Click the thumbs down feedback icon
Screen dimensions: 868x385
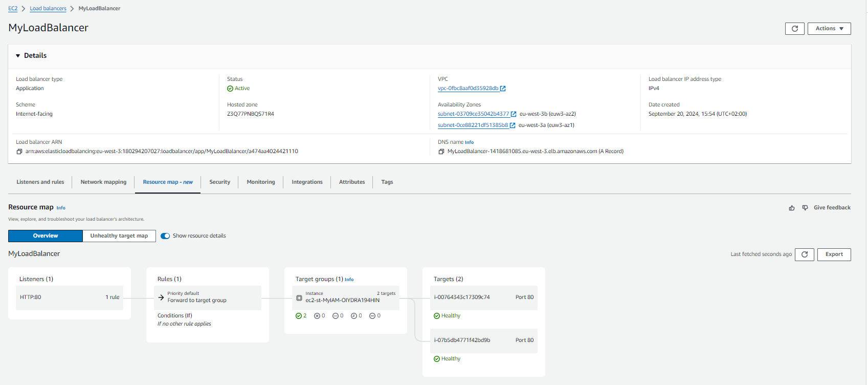coord(805,208)
